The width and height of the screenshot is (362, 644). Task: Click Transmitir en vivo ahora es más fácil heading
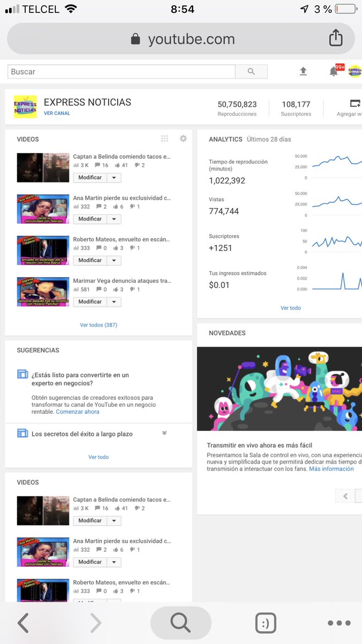coord(260,445)
